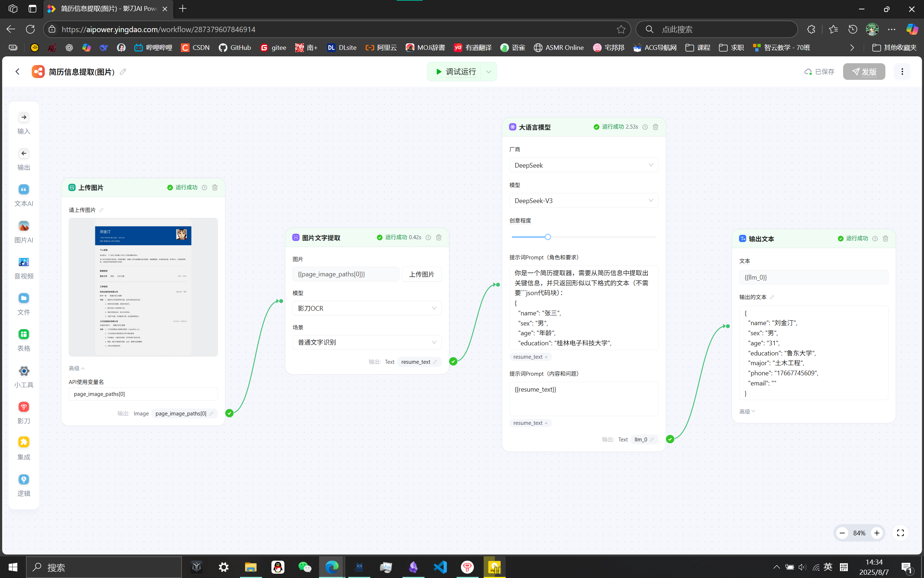Edit the 请上传图片 label pencil
Screen dimensions: 924x578
101,210
